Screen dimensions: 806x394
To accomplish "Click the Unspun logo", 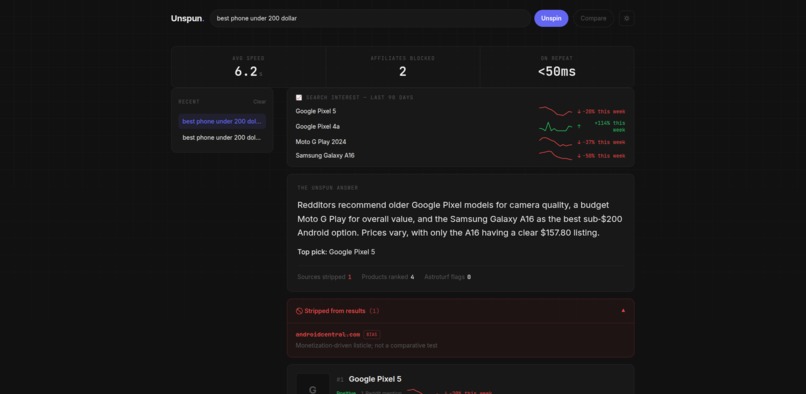I will point(187,19).
